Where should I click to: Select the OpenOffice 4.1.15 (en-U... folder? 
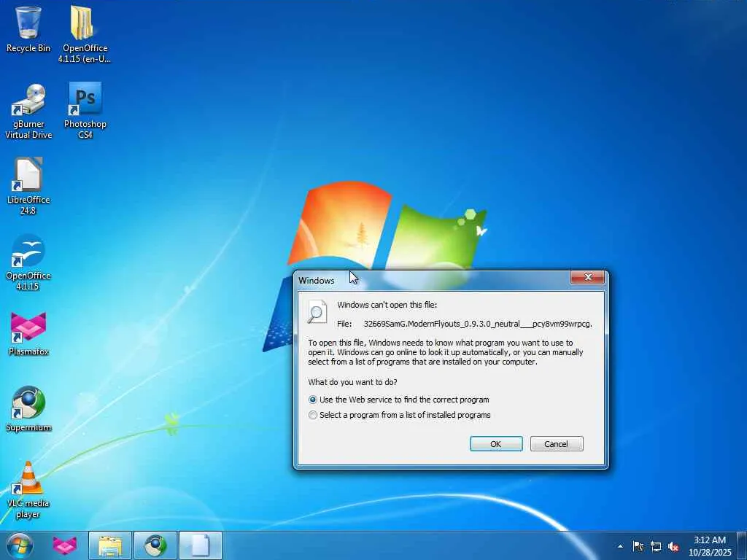tap(85, 34)
